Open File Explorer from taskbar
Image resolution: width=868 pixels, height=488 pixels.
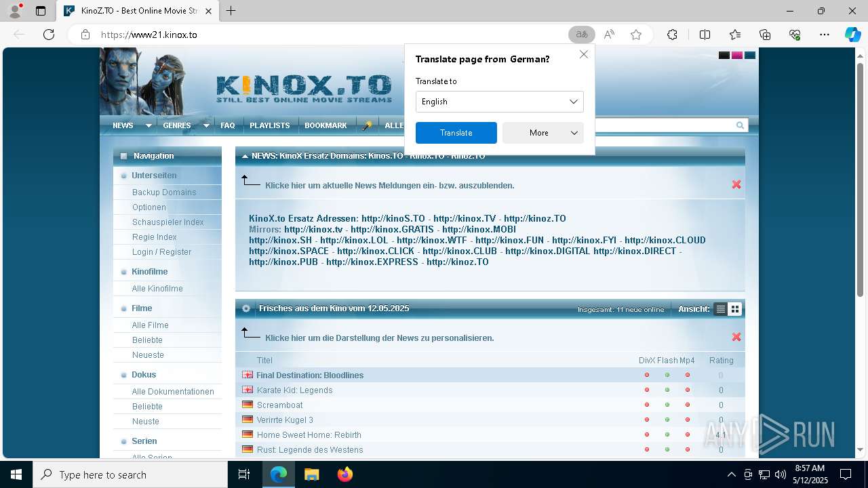coord(311,474)
